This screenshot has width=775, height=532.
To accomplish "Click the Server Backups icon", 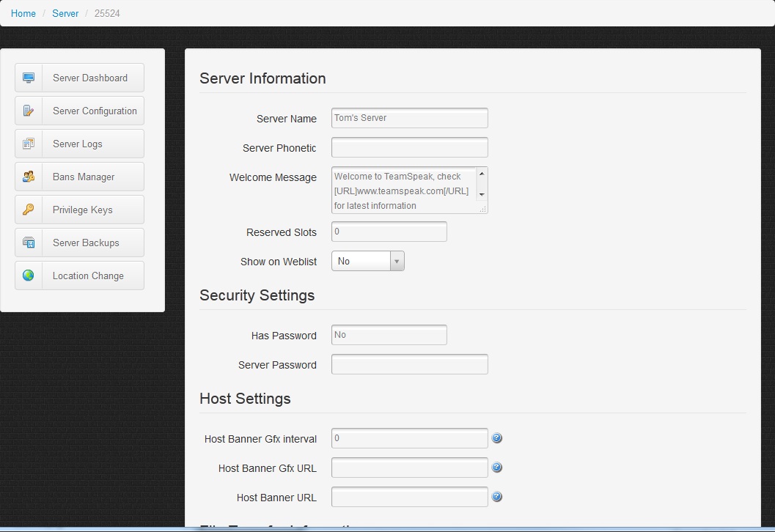I will tap(29, 243).
